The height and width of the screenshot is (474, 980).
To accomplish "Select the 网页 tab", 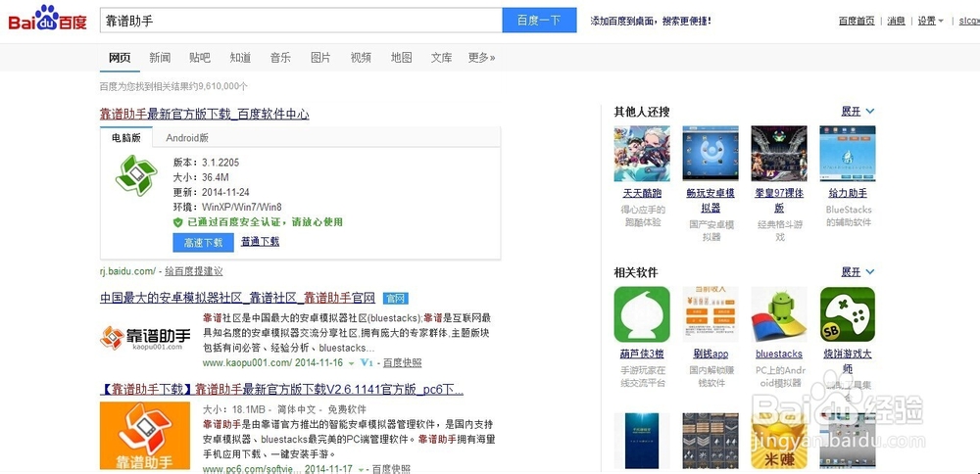I will point(120,58).
